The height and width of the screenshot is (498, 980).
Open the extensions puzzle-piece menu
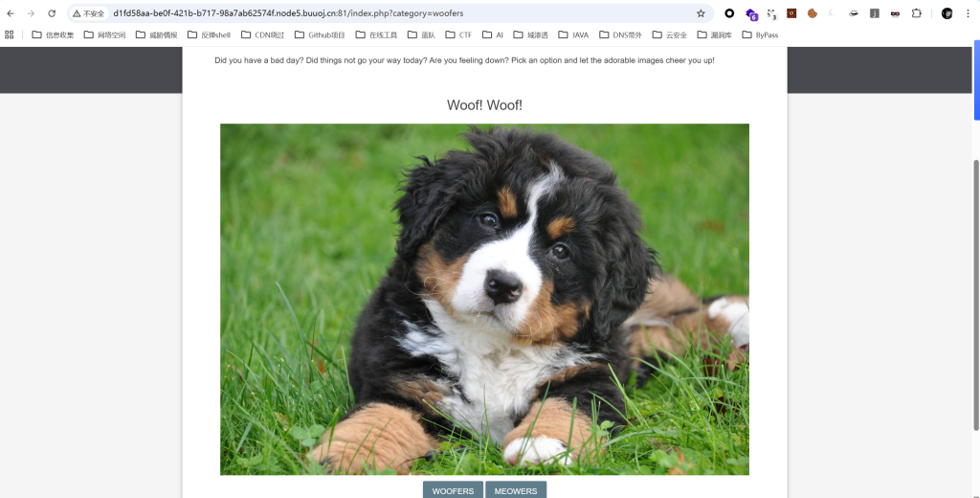[916, 13]
